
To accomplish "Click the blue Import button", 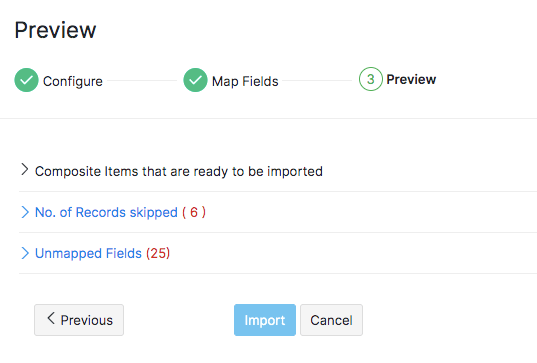I will coord(265,320).
